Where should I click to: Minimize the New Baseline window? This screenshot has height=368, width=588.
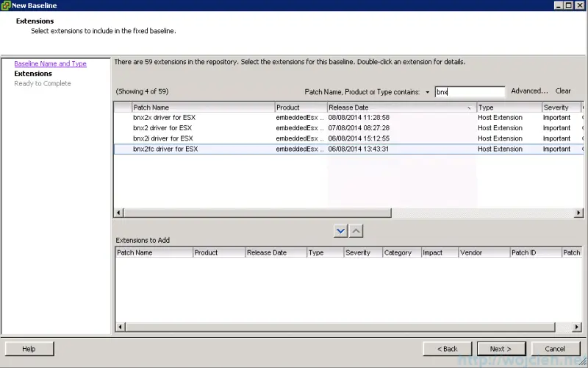[x=559, y=5]
